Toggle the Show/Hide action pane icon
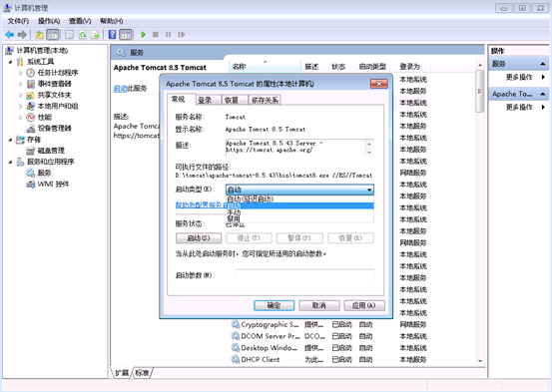 coord(126,35)
